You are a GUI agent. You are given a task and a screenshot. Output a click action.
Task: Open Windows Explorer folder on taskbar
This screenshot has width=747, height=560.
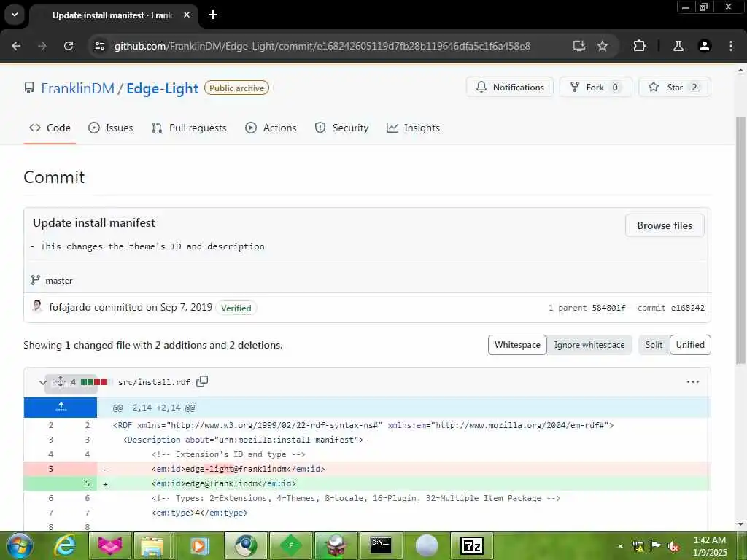(152, 545)
